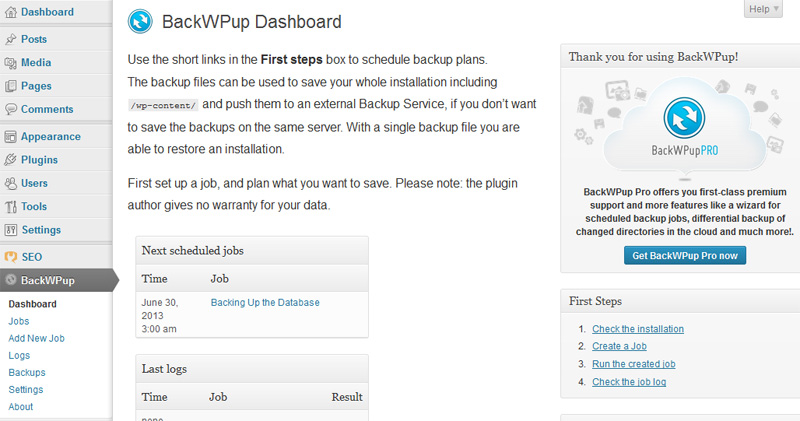Open Backing Up the Database job link
This screenshot has height=421, width=800.
pyautogui.click(x=265, y=303)
